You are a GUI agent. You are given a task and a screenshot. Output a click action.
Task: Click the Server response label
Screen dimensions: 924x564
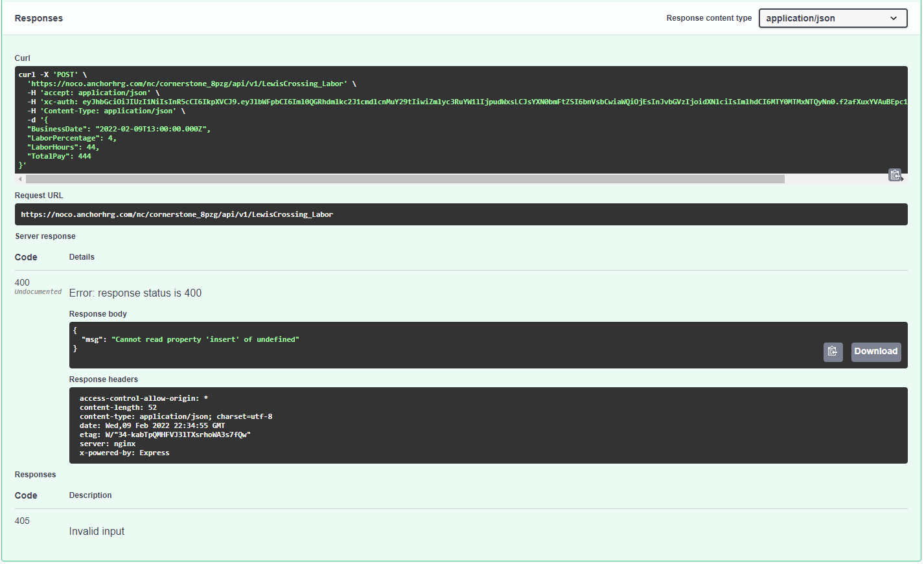(x=45, y=236)
